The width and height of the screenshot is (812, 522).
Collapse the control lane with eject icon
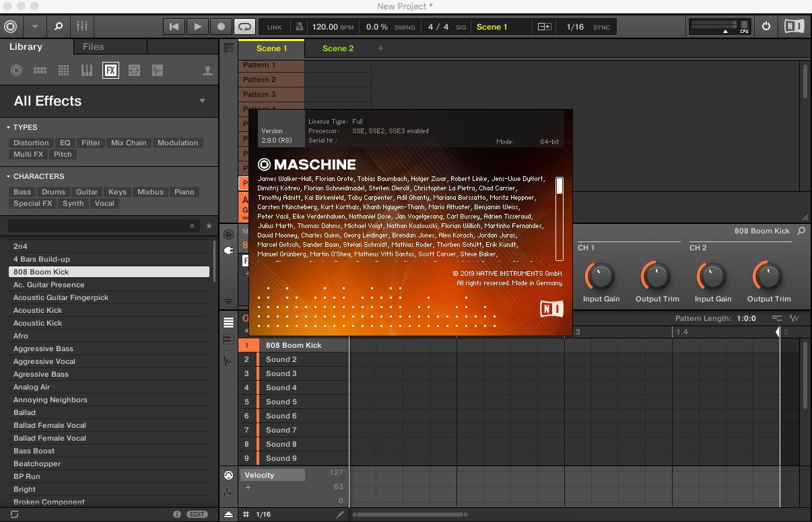[x=228, y=514]
